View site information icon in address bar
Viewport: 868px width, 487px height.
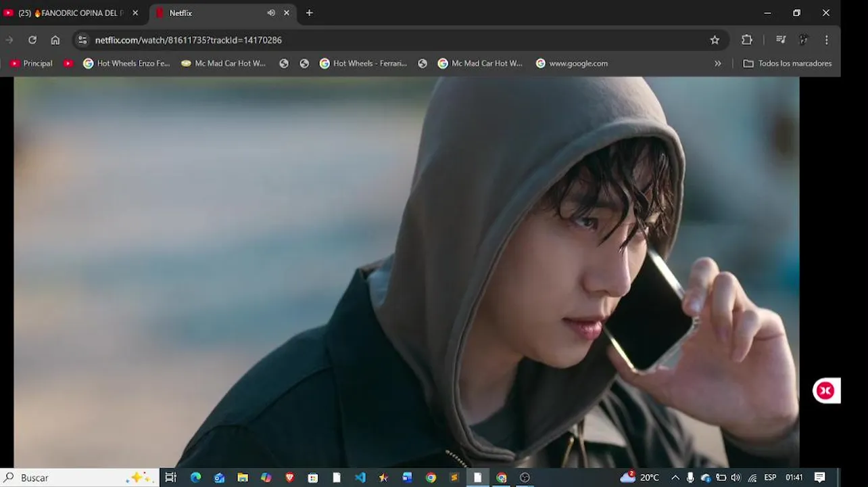(82, 40)
